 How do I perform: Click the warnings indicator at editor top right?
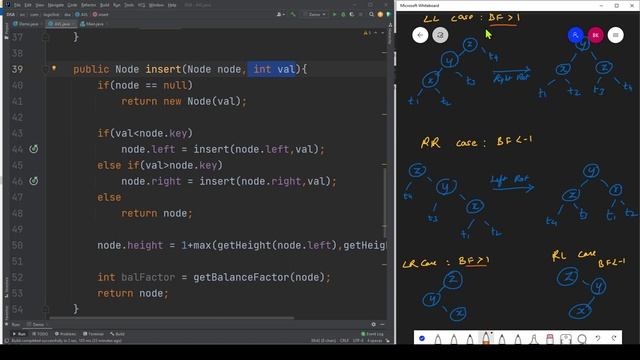(x=367, y=33)
